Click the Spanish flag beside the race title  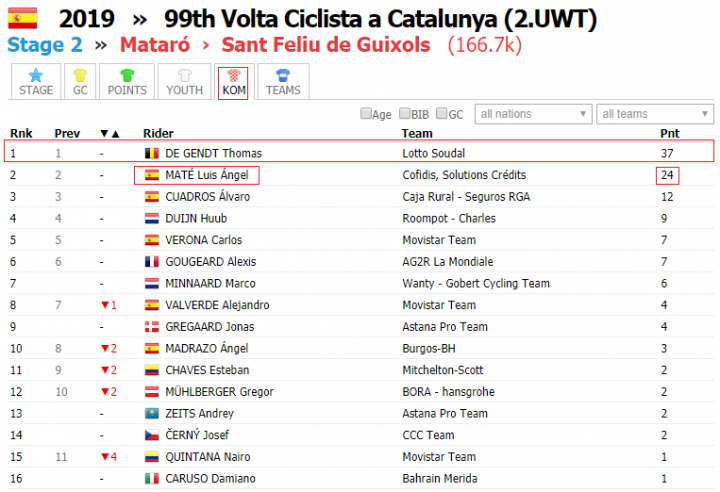22,18
